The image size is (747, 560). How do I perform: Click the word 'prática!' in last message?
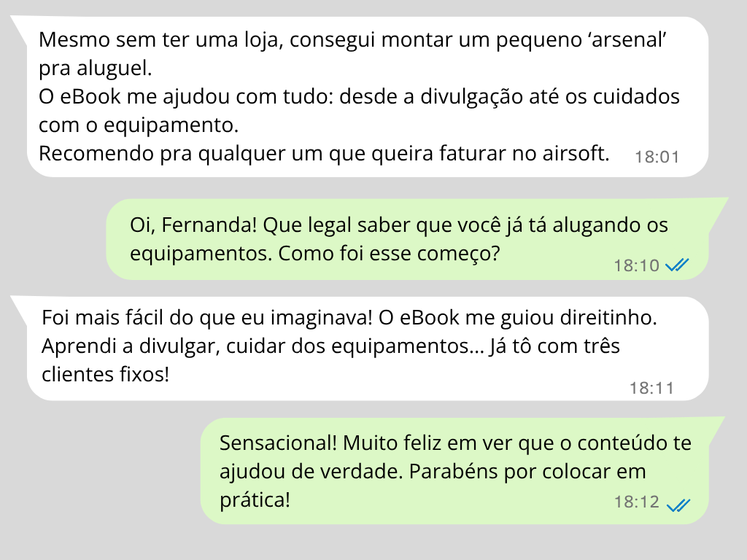(x=255, y=500)
